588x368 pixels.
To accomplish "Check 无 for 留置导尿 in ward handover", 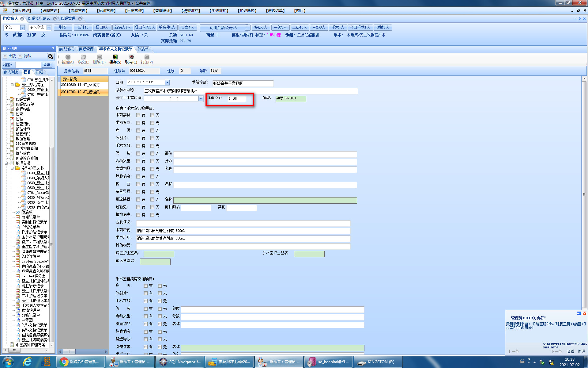I will pyautogui.click(x=152, y=192).
